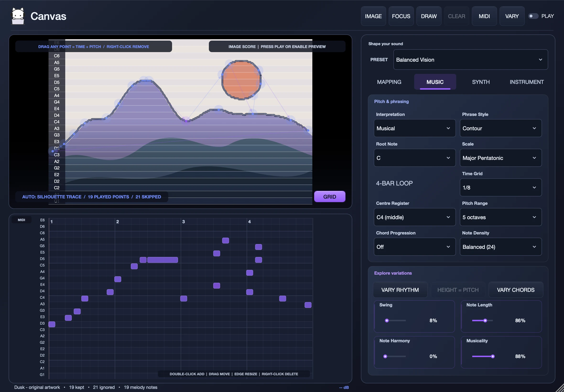This screenshot has height=392, width=564.
Task: Switch to the MAPPING tab
Action: pos(389,82)
